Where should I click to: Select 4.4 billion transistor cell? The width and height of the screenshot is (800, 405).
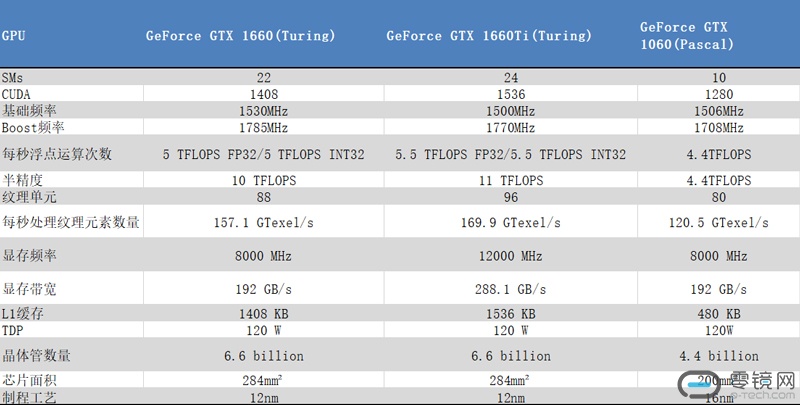click(719, 356)
